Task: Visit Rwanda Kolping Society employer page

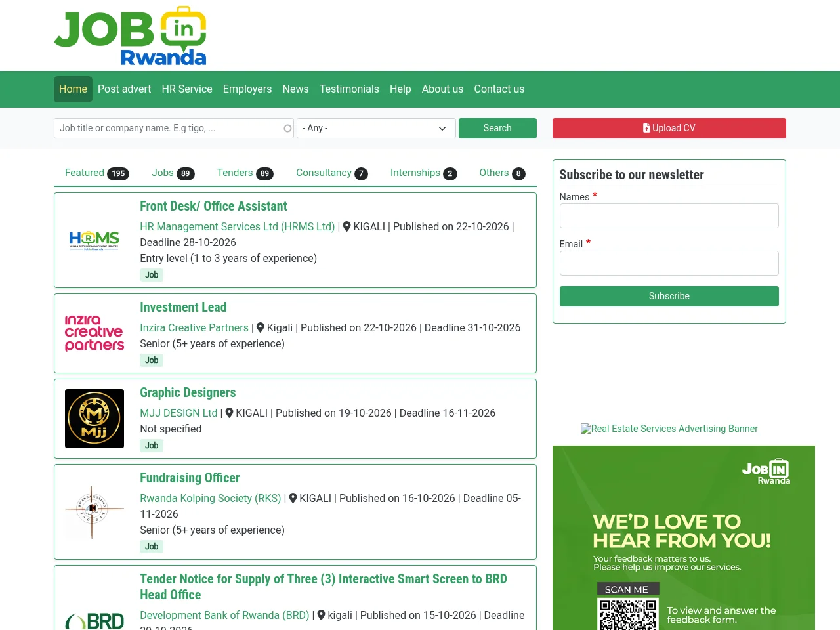Action: click(211, 499)
